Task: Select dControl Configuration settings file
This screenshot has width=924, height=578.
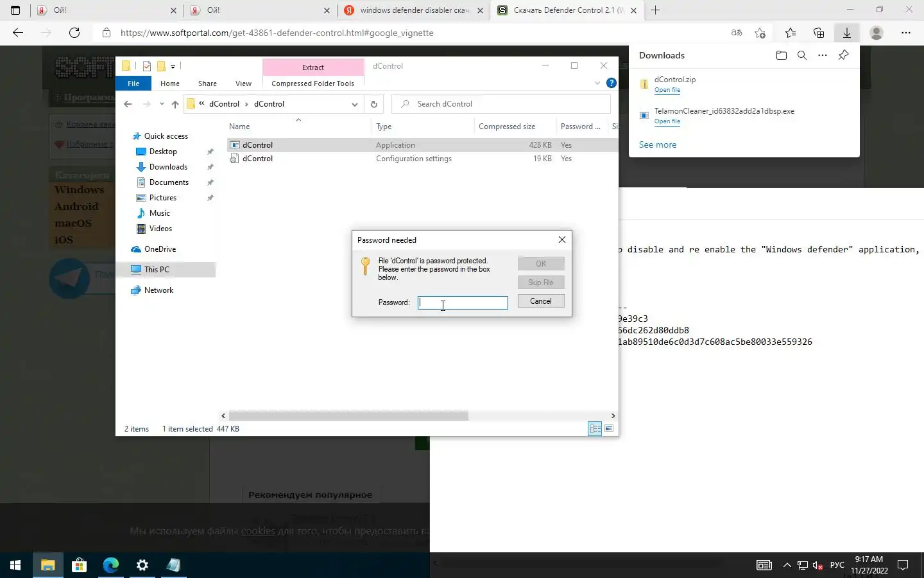Action: [257, 159]
